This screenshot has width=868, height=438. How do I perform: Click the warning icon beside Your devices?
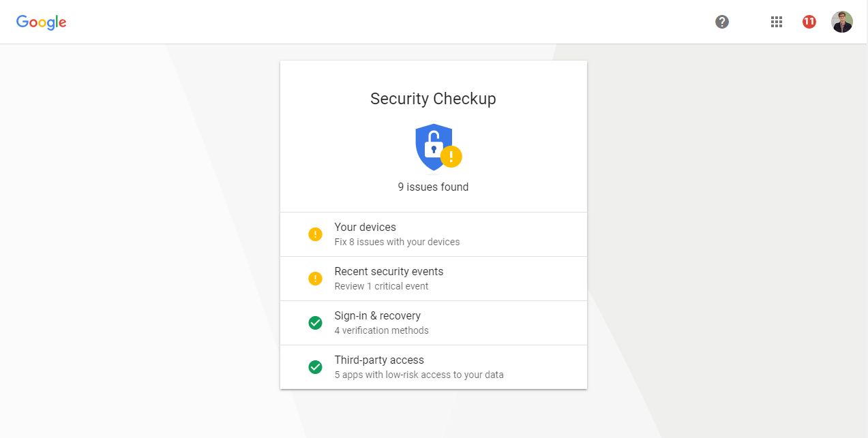(315, 234)
